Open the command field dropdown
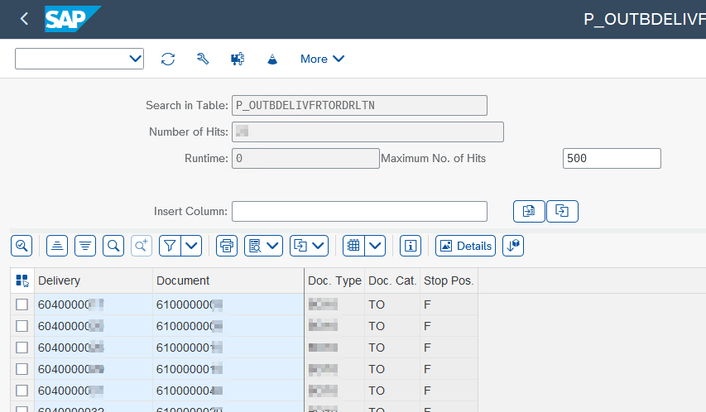 coord(136,59)
